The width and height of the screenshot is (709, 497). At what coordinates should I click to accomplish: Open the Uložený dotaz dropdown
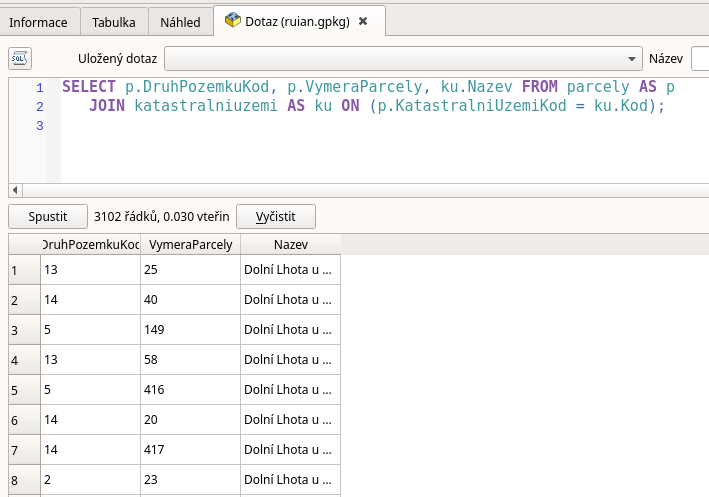(x=403, y=59)
